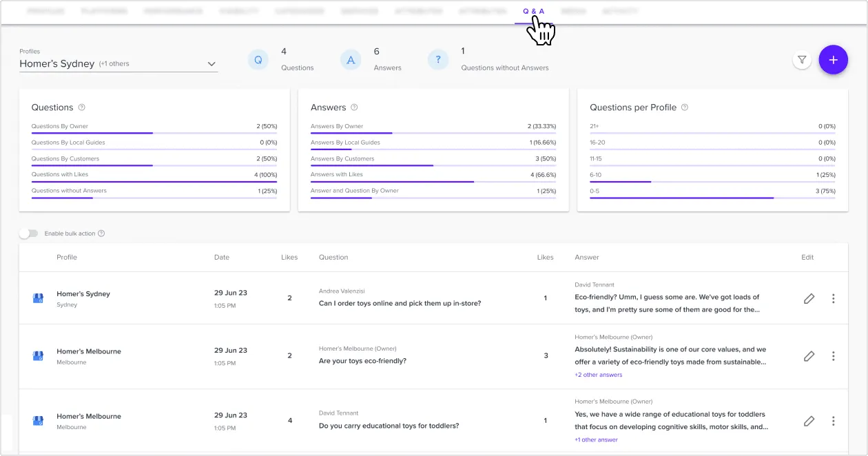
Task: Toggle Enable bulk action switch
Action: point(28,234)
